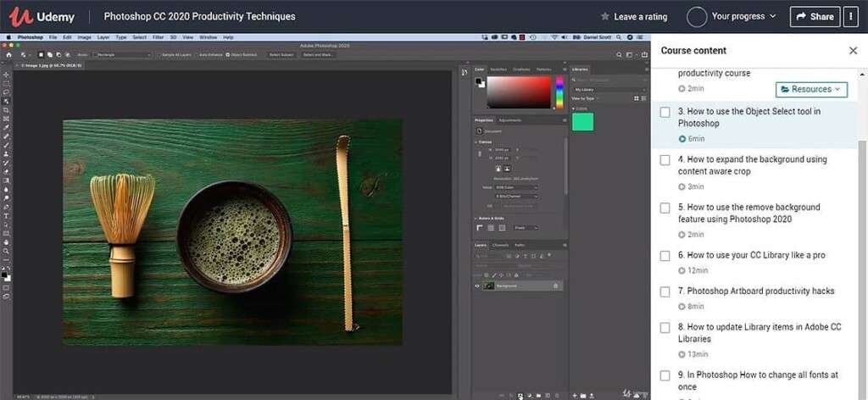The height and width of the screenshot is (400, 868).
Task: Click the macOS Spotlight search icon
Action: (x=618, y=37)
